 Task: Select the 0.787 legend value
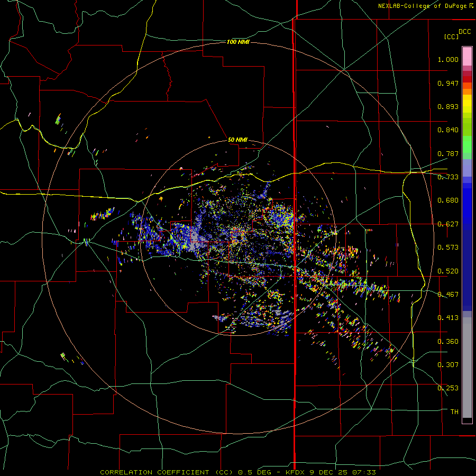point(448,153)
